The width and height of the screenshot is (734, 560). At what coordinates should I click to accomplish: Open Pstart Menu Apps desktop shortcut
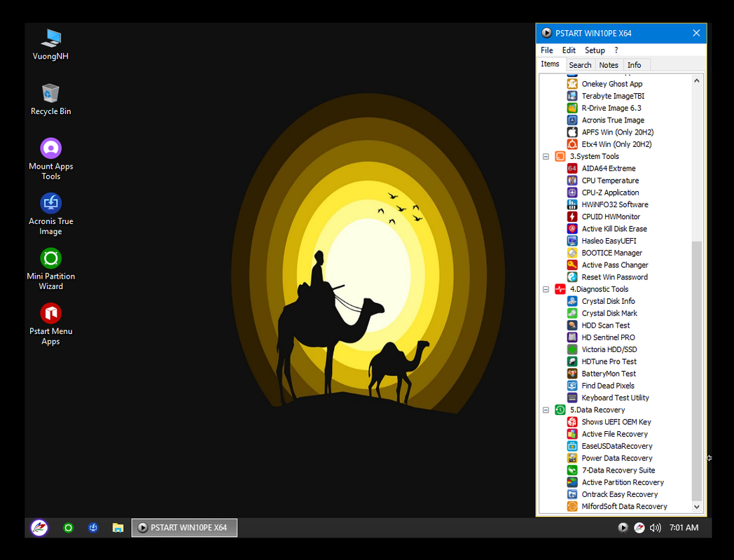pos(50,324)
